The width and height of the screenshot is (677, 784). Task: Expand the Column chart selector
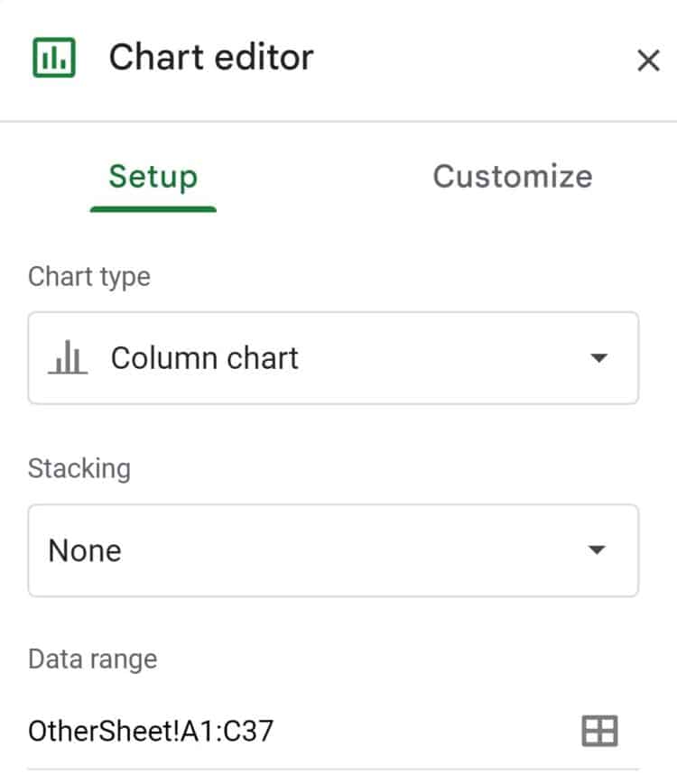point(334,357)
